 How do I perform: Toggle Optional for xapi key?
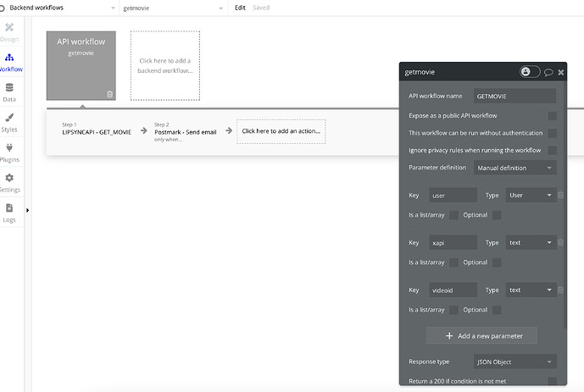[x=497, y=262]
